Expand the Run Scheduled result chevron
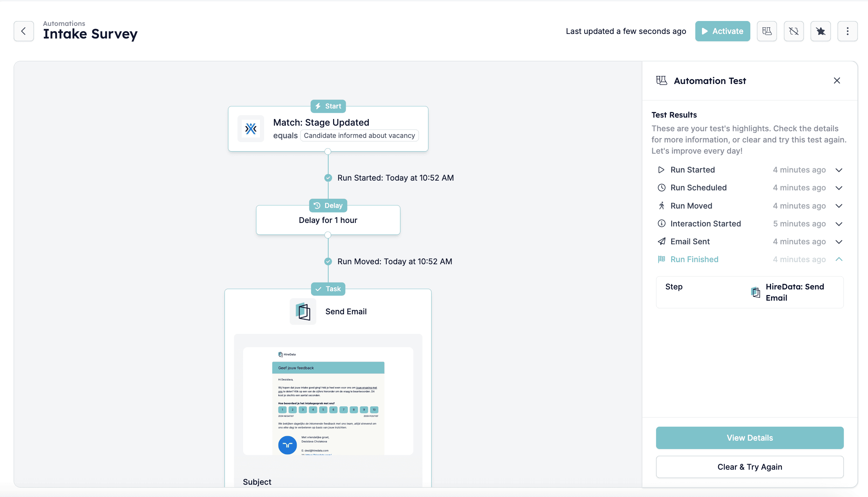The image size is (868, 497). coord(839,188)
